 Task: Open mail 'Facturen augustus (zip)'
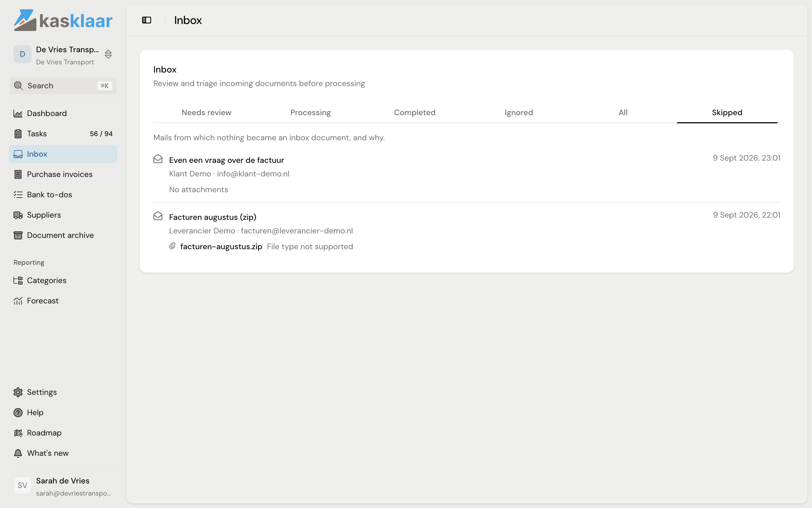pos(213,217)
